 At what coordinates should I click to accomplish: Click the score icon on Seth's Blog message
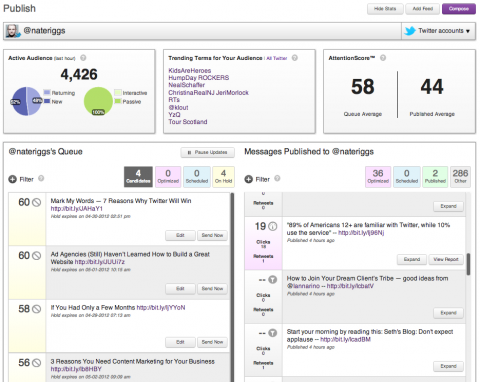coord(273,333)
